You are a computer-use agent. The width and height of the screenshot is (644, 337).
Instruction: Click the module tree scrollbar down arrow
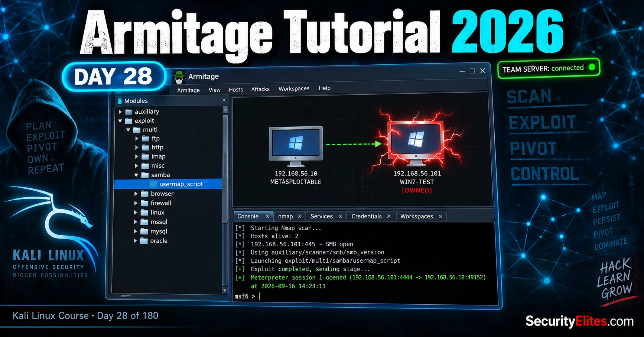225,291
